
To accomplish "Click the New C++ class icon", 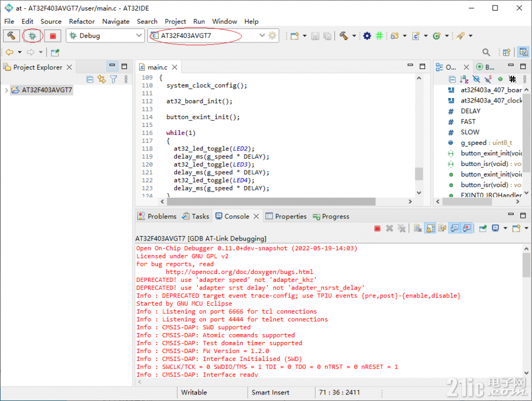I will coord(437,36).
